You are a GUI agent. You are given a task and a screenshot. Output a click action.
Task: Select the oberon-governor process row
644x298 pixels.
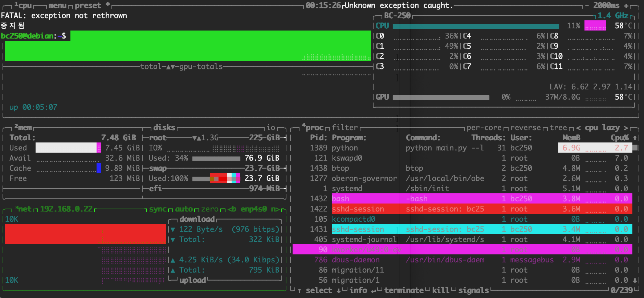[462, 178]
